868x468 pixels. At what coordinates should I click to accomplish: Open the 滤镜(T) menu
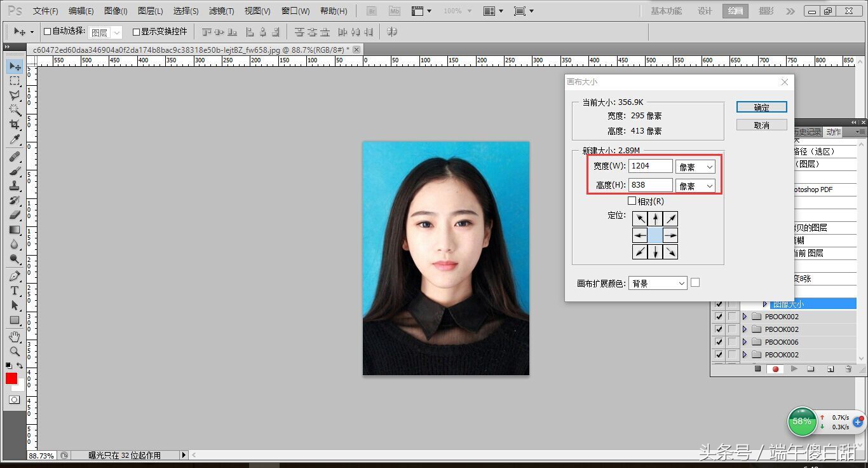[x=221, y=11]
